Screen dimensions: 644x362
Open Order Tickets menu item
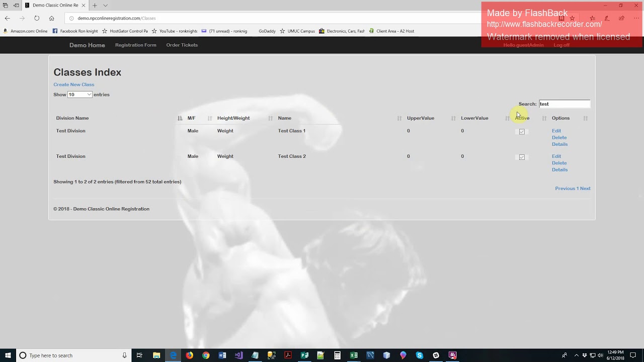182,45
